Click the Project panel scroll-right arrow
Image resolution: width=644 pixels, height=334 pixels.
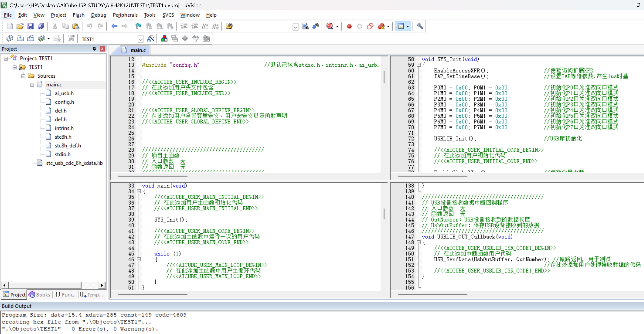[x=102, y=285]
